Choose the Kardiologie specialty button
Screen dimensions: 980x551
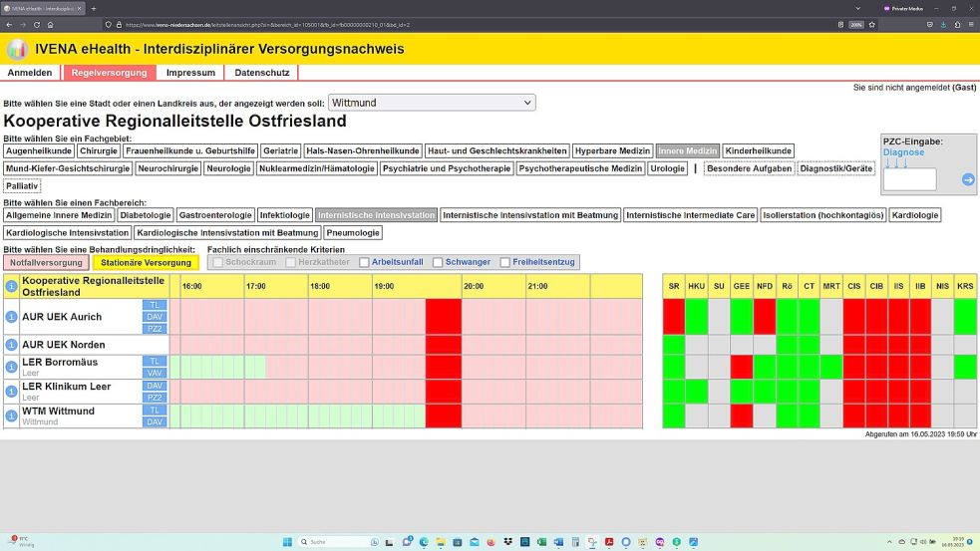coord(914,215)
